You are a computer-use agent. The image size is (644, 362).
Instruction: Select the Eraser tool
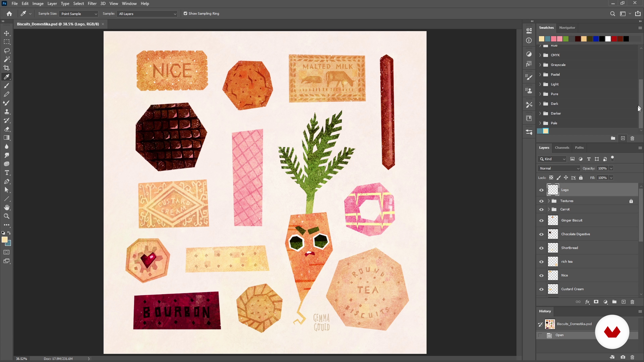(x=7, y=129)
